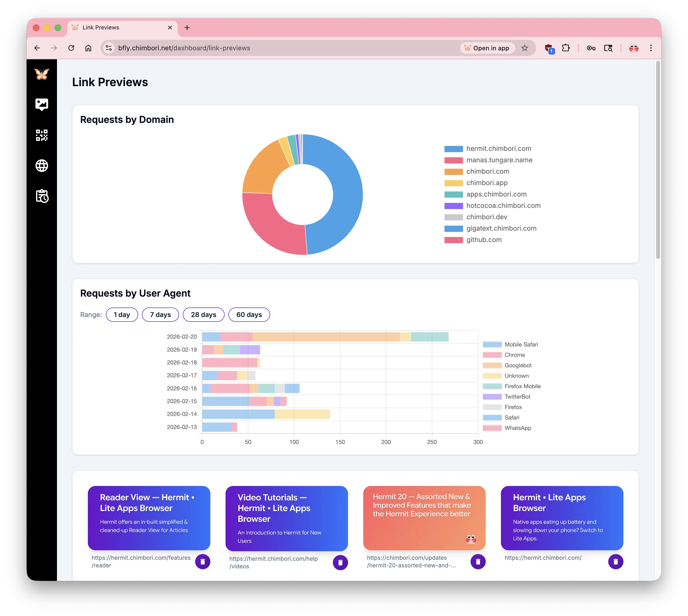Toggle Googlebot series in user agent legend
Screen dimensions: 688x616
pos(518,365)
